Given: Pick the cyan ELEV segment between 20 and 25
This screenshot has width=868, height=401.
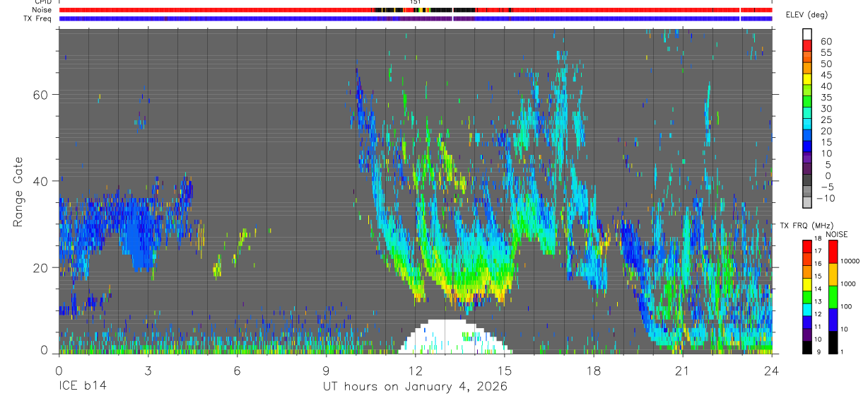Looking at the screenshot, I should pos(807,124).
